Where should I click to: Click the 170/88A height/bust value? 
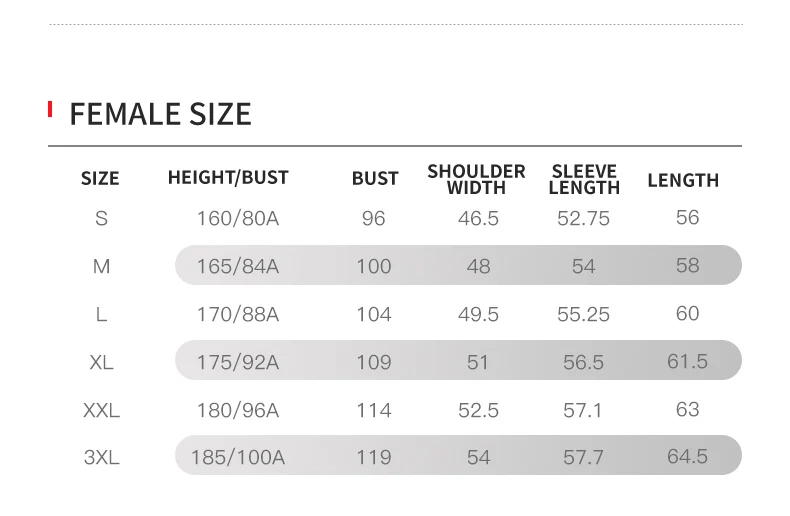[237, 314]
